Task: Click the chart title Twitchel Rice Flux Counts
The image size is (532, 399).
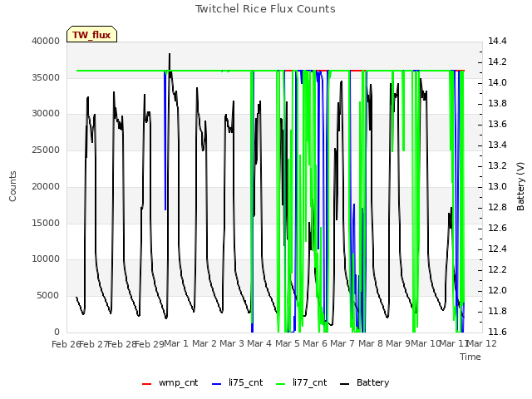Action: [265, 9]
